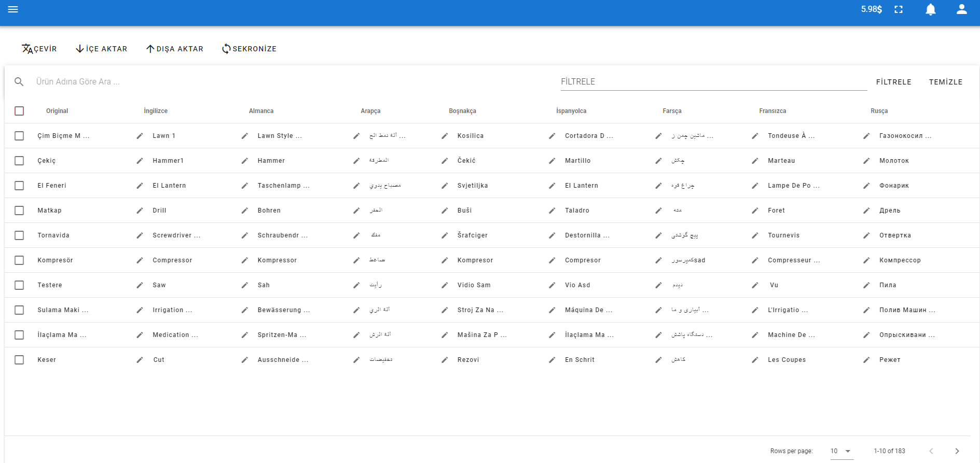Viewport: 980px width, 463px height.
Task: Check the Testere row checkbox
Action: [19, 285]
